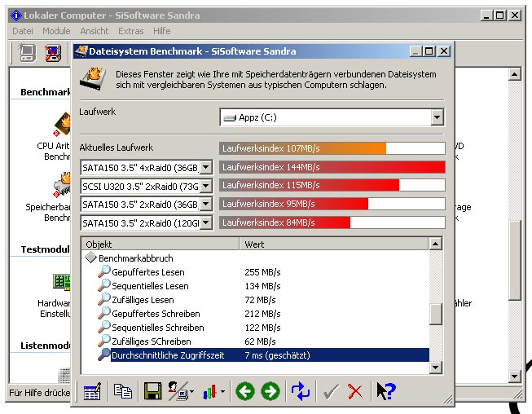Open the options table icon in bottom toolbar
The image size is (532, 414).
click(92, 392)
